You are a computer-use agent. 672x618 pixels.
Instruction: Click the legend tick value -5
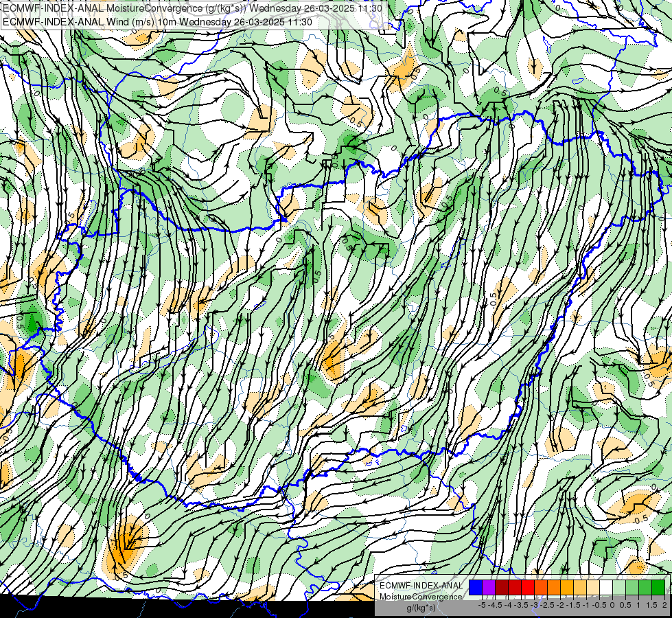482,605
